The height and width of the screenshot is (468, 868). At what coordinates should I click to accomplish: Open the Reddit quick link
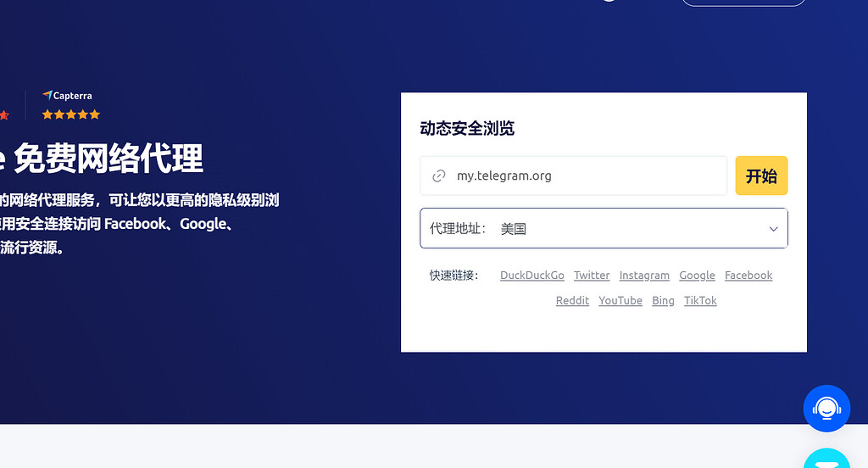click(x=572, y=300)
